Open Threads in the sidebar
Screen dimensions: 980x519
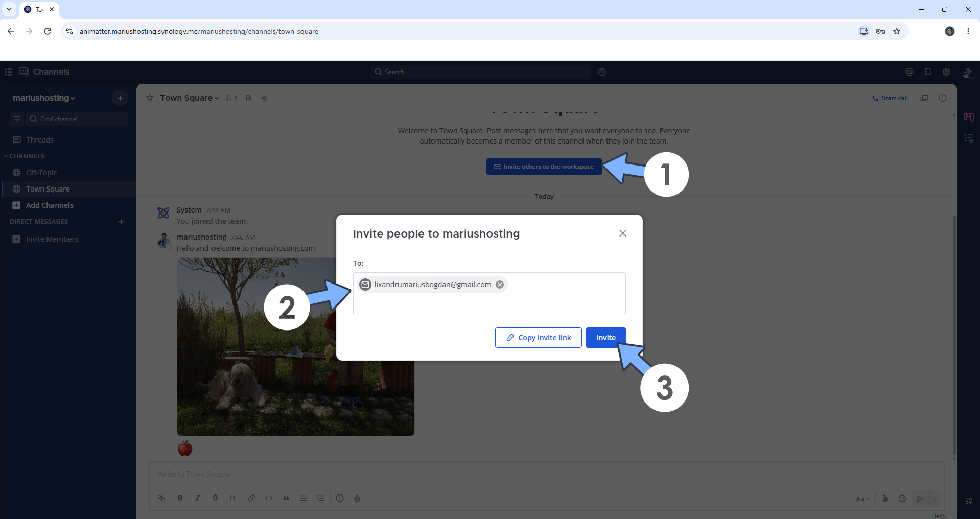[68, 140]
